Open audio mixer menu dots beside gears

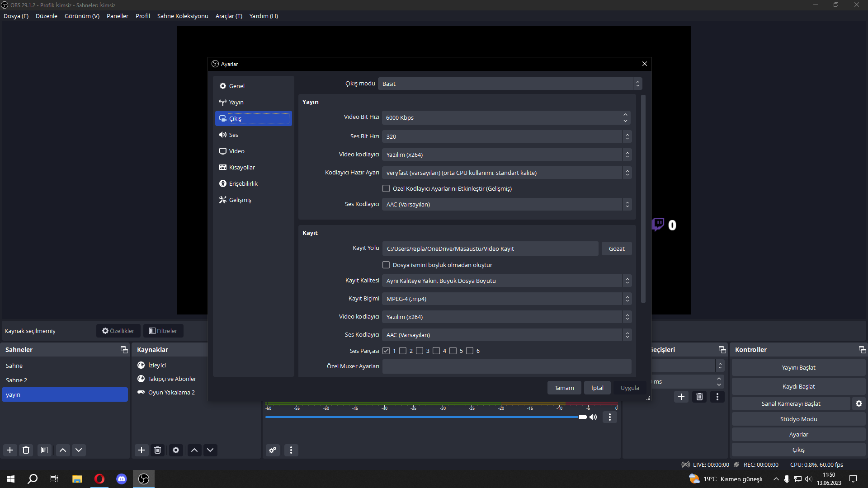(x=291, y=450)
